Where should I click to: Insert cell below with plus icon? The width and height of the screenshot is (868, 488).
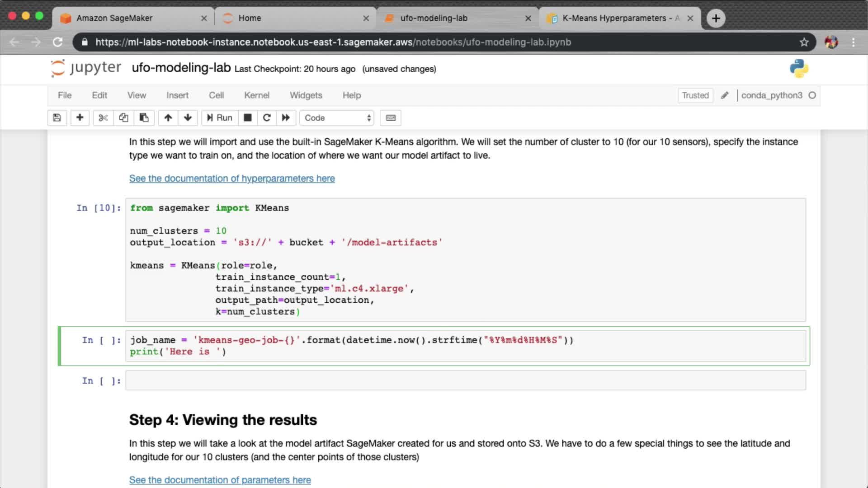point(80,118)
